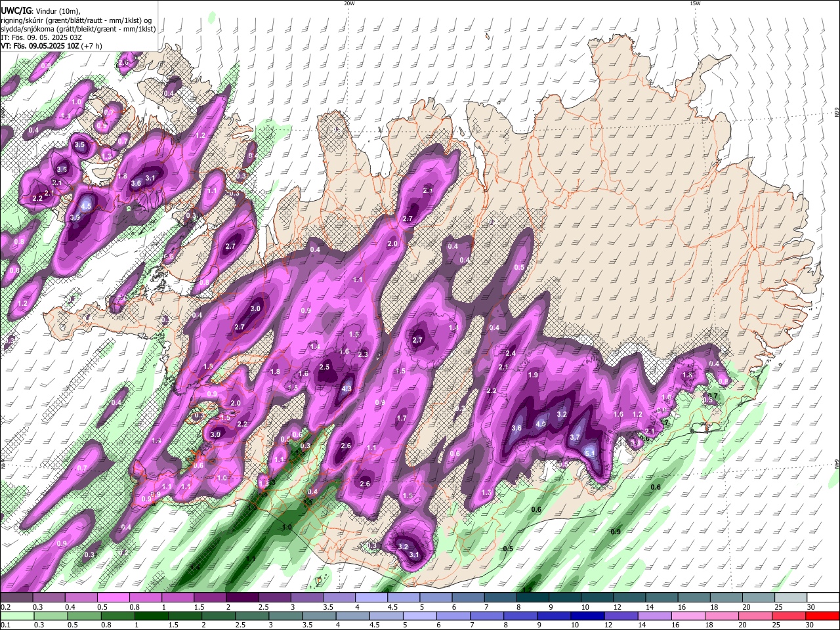Click the 15W longitude label

click(695, 3)
